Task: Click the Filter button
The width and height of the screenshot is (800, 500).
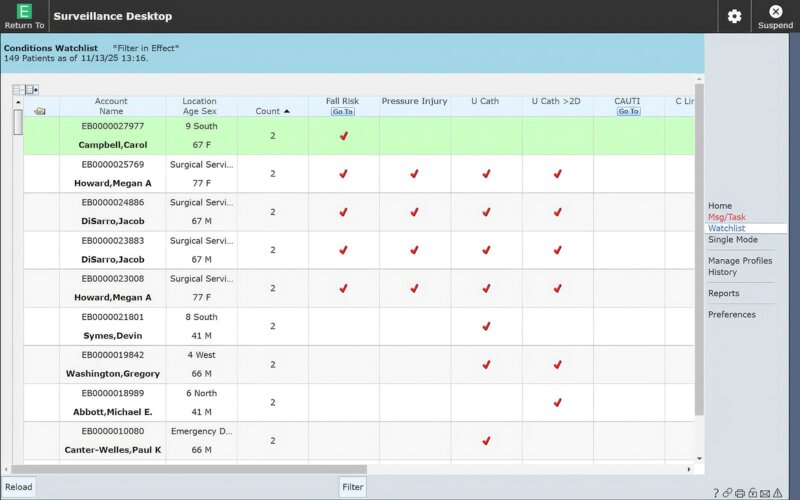Action: click(x=352, y=487)
